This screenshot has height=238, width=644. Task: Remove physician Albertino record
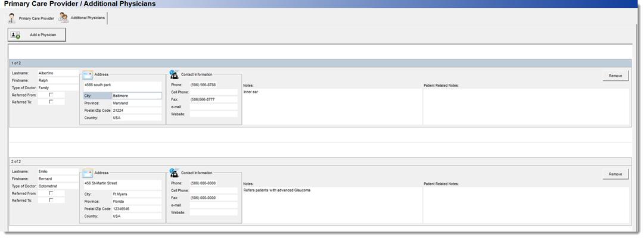[x=615, y=76]
